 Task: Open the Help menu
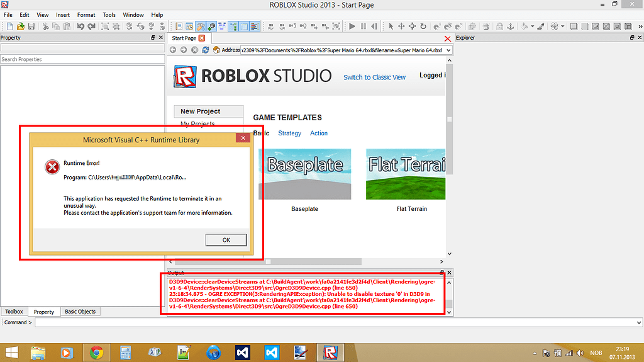point(157,15)
